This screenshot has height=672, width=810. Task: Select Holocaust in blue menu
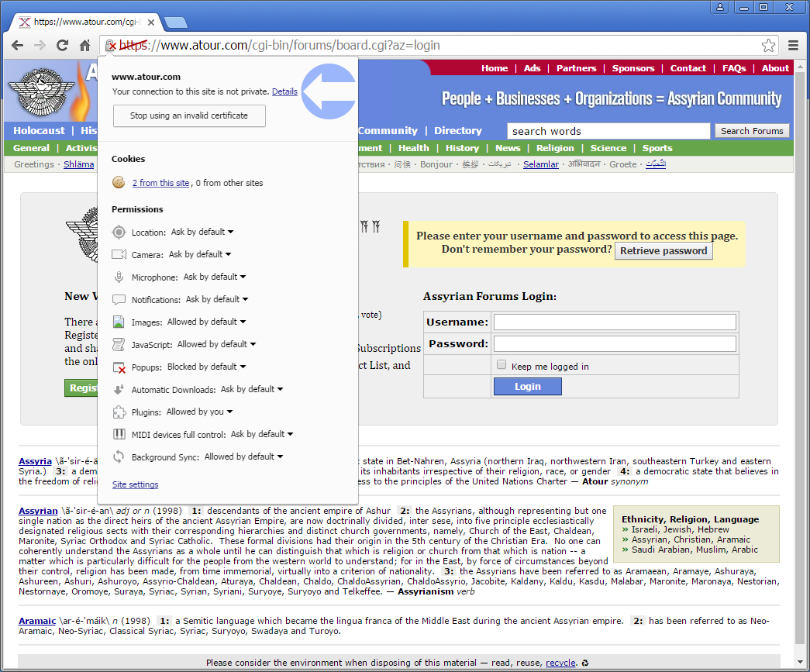point(40,131)
